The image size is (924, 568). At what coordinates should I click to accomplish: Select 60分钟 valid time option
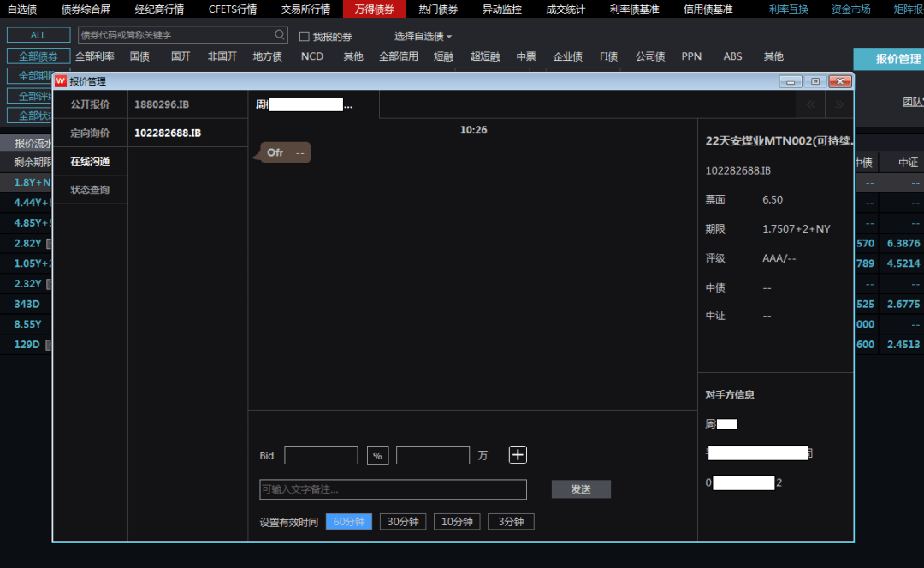click(x=349, y=522)
